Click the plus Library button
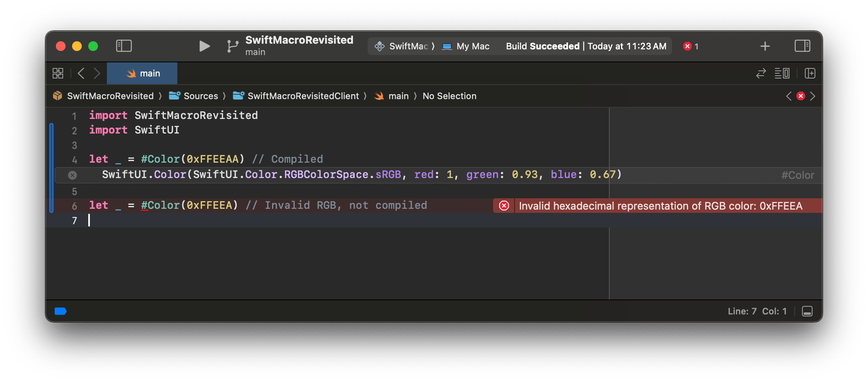This screenshot has width=868, height=382. click(x=765, y=46)
